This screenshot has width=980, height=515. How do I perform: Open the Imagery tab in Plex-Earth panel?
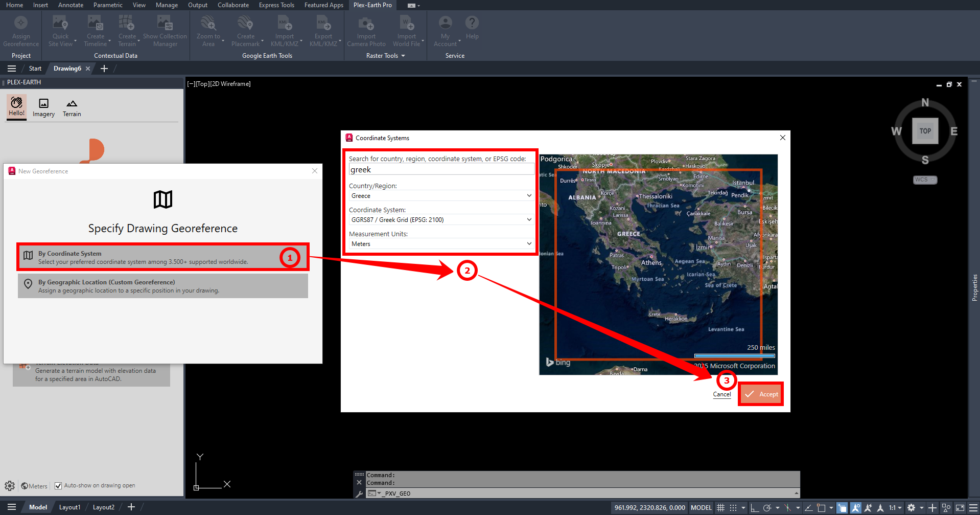tap(44, 107)
